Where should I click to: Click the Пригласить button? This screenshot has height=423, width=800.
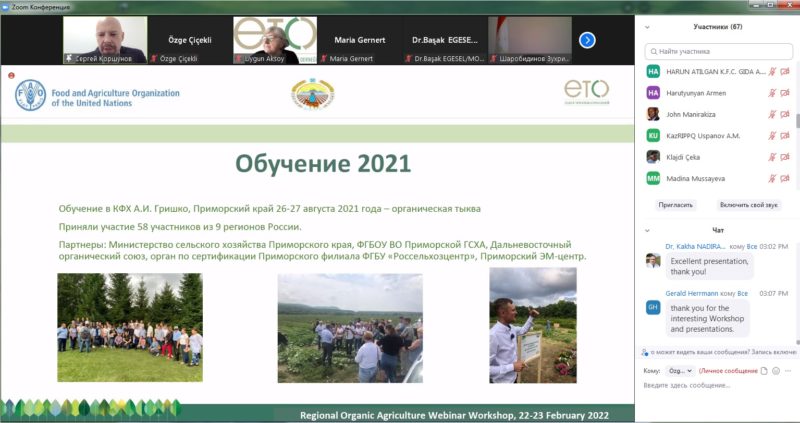click(x=676, y=205)
